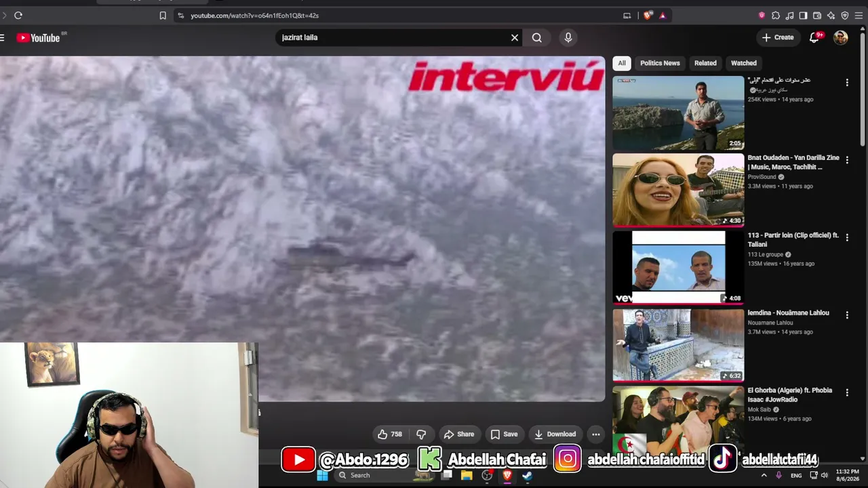Open File Explorer from the taskbar
868x488 pixels.
(467, 476)
